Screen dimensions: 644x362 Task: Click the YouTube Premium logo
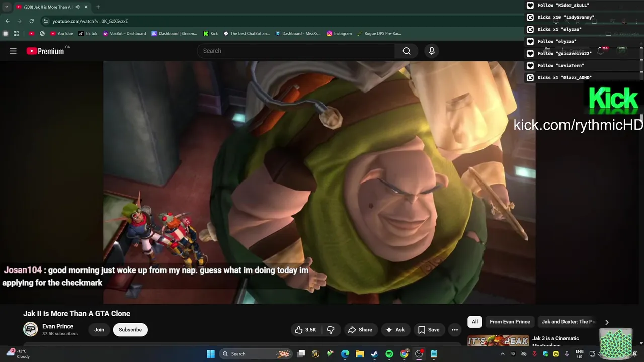45,51
